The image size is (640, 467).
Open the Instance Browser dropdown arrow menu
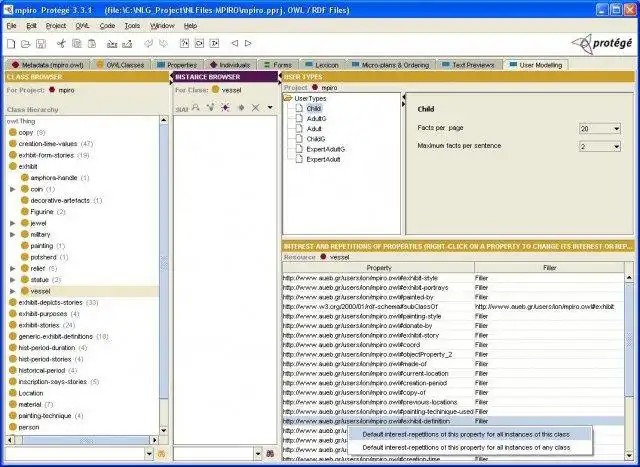click(x=269, y=107)
